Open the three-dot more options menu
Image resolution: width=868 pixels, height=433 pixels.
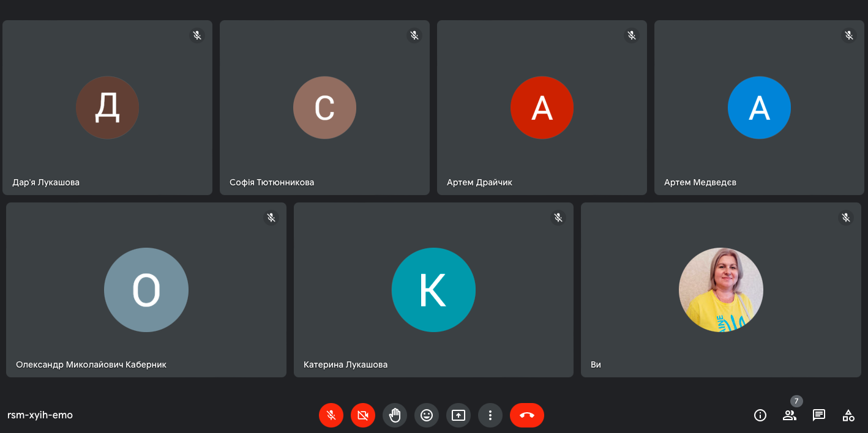[x=490, y=415]
